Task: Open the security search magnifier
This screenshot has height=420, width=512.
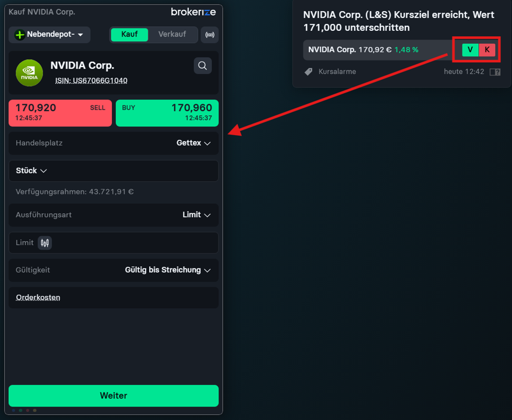Action: pyautogui.click(x=203, y=66)
